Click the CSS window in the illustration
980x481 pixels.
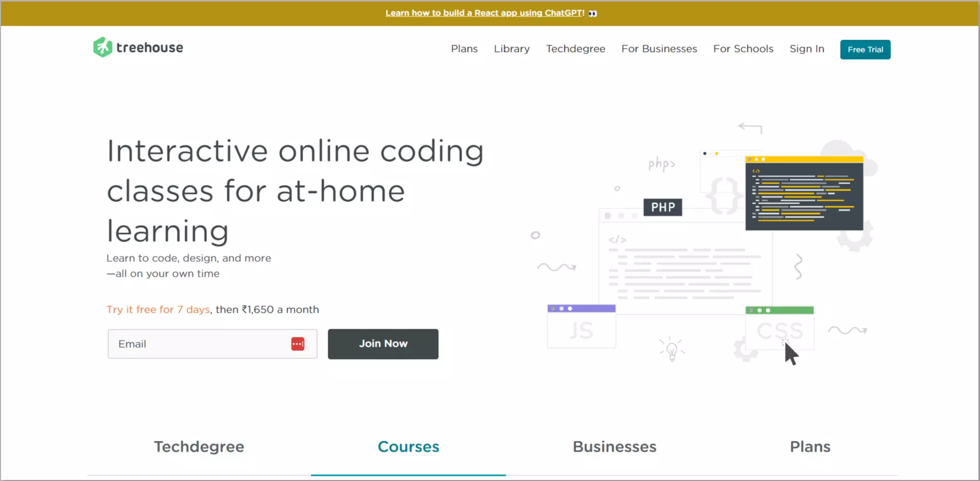[779, 327]
